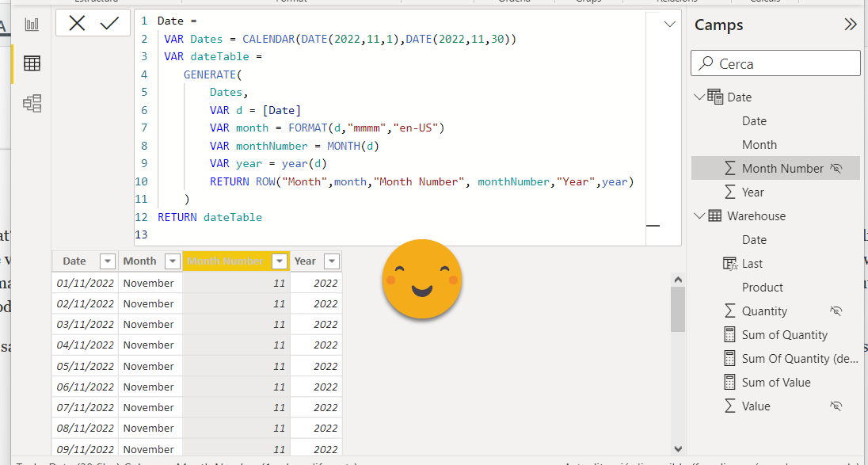Collapse the Date table tree node
Image resolution: width=868 pixels, height=465 pixels.
(699, 97)
